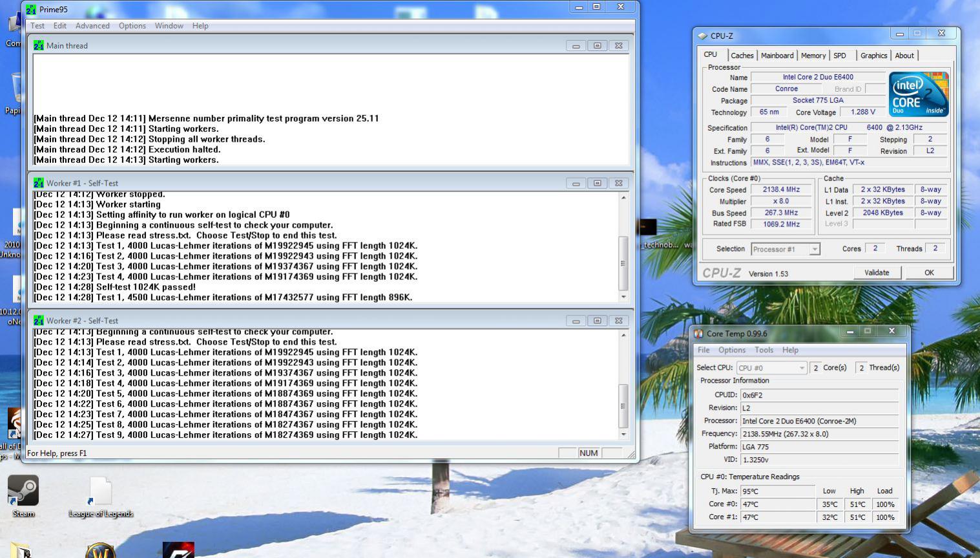
Task: Click the Worker #1 vertical scrollbar thumb
Action: [x=623, y=263]
